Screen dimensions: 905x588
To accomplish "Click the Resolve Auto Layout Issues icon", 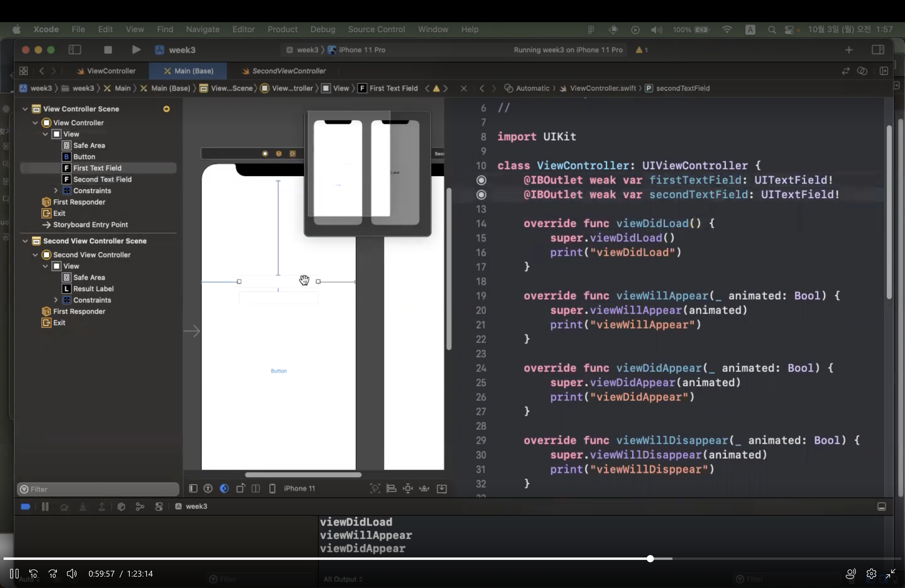I will point(424,488).
